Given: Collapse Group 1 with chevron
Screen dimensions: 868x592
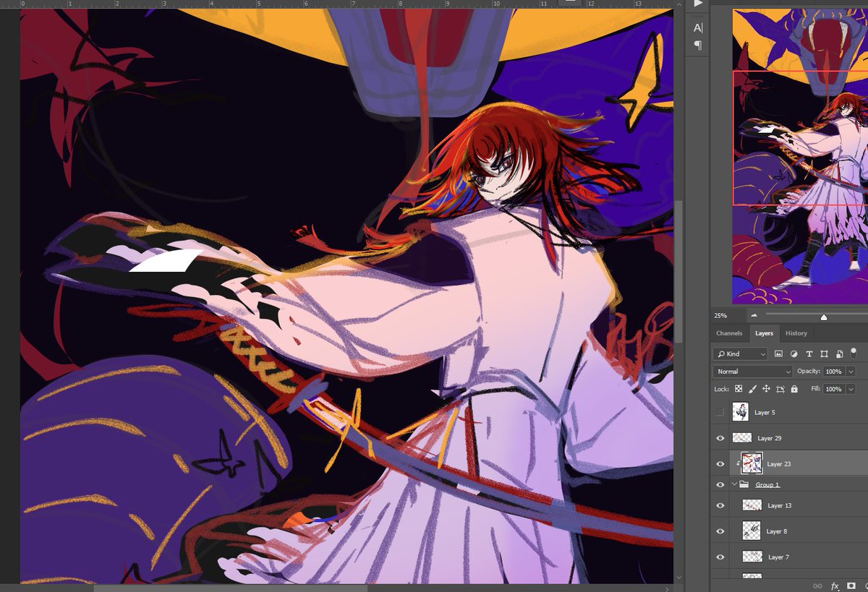Looking at the screenshot, I should coord(734,484).
